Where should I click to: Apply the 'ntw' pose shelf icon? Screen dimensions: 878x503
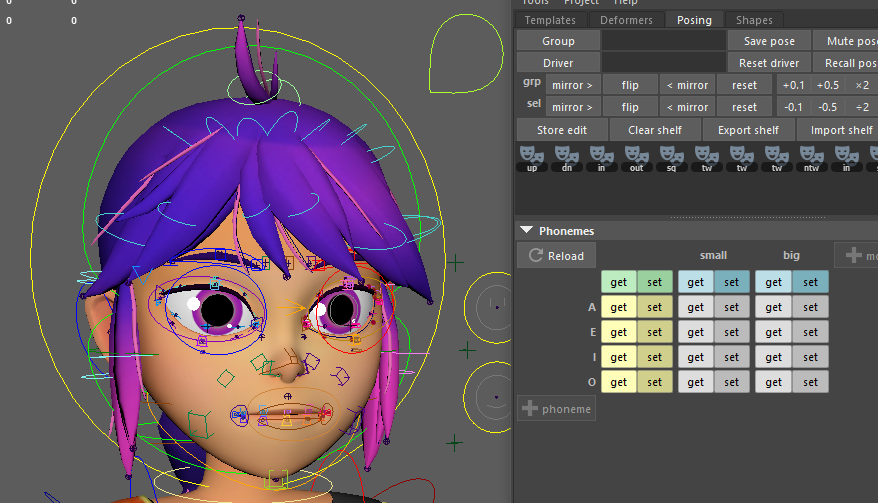[x=811, y=159]
